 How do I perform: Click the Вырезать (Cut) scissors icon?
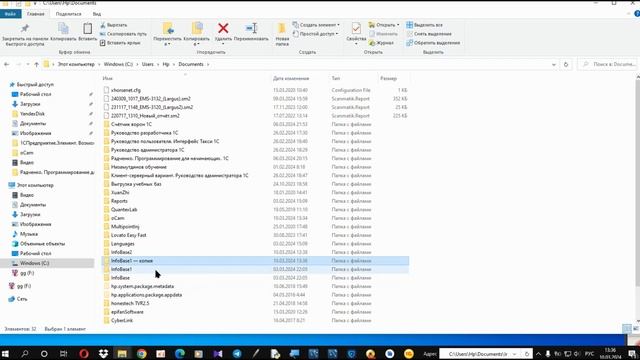pyautogui.click(x=103, y=25)
